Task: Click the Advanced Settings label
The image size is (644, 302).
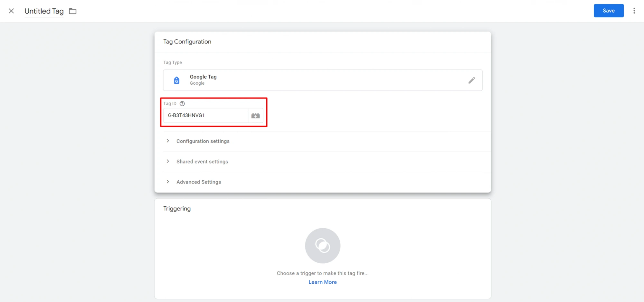Action: [x=198, y=182]
